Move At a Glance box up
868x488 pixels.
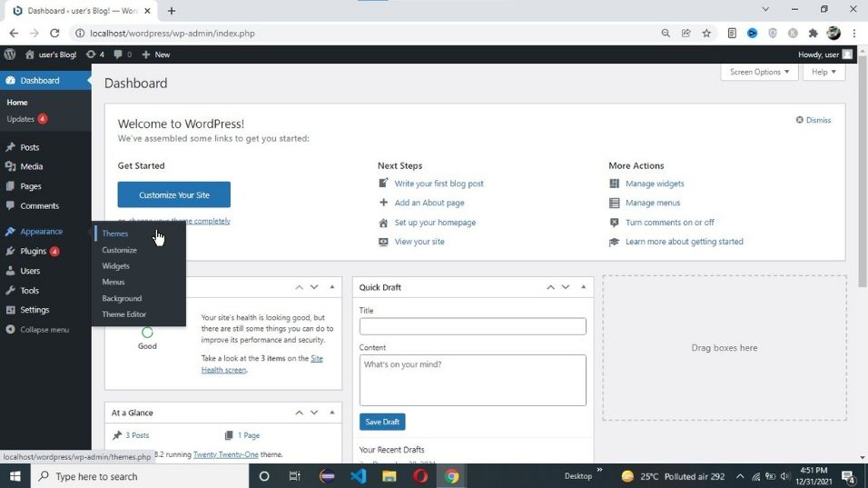299,413
